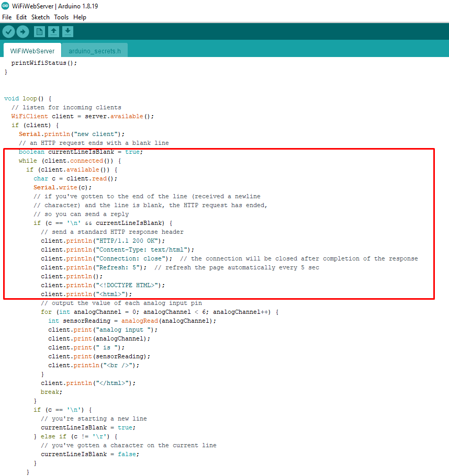
Task: Click the 'if (client) {' line
Action: (x=35, y=125)
